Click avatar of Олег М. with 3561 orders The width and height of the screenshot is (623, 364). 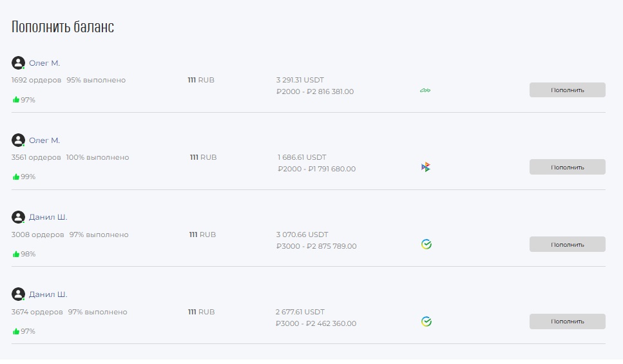point(18,140)
